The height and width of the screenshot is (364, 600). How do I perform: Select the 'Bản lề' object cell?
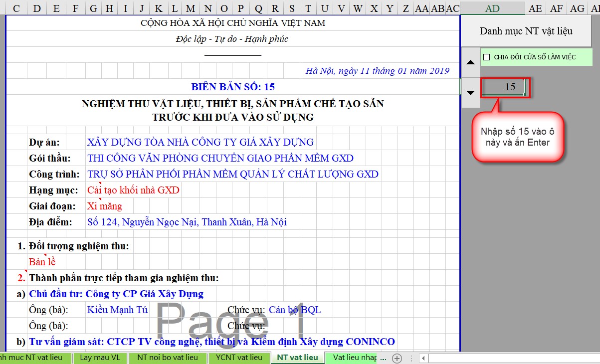click(42, 262)
